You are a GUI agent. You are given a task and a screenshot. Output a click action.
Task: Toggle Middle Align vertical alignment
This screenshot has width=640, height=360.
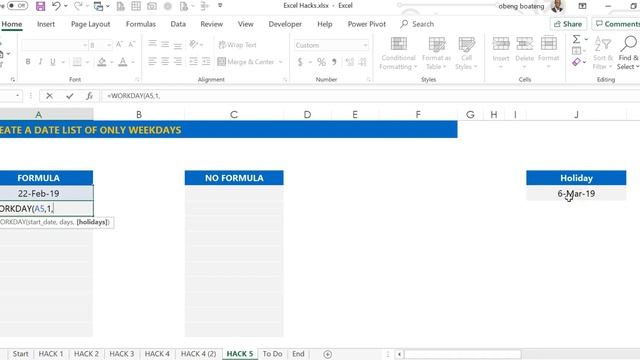(x=165, y=44)
